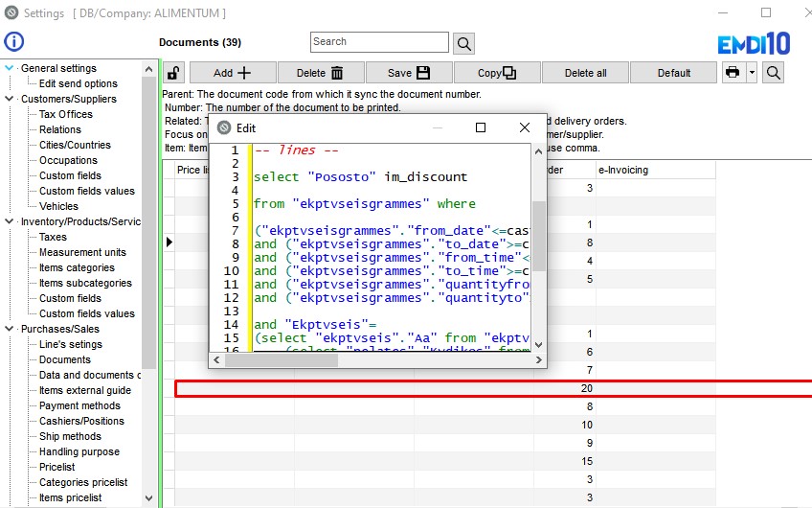Open Line's setings item
The height and width of the screenshot is (508, 812).
click(x=71, y=344)
